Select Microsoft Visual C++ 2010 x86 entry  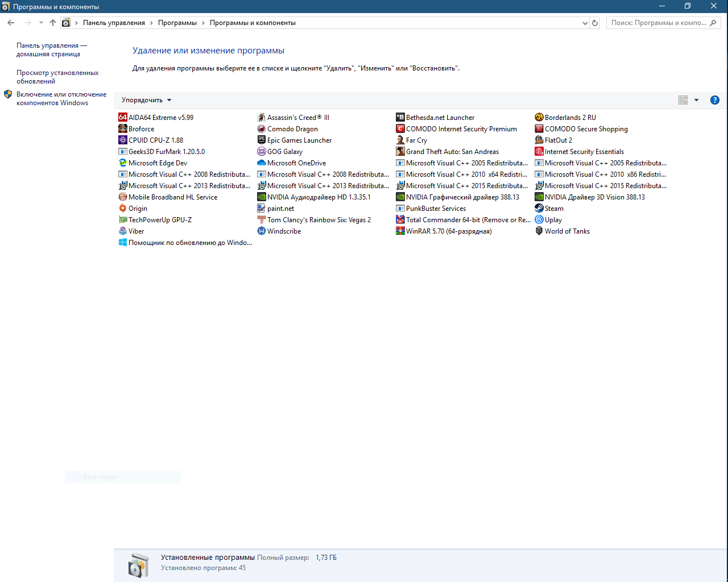[601, 174]
